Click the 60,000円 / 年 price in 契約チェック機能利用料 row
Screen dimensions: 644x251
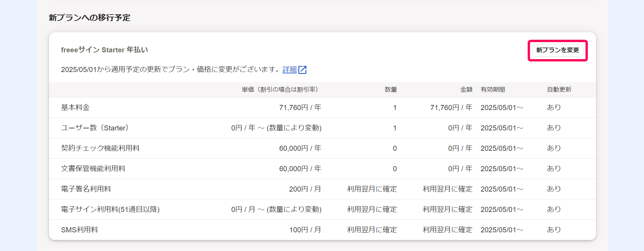tap(300, 148)
